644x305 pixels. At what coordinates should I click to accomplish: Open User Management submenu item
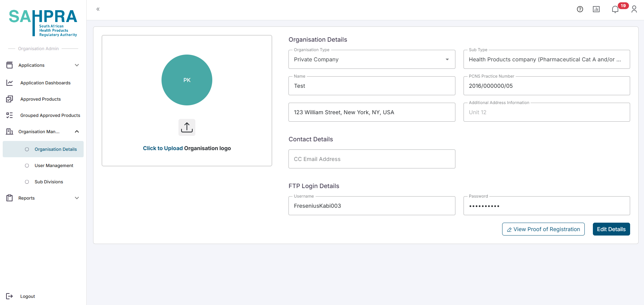(x=54, y=165)
